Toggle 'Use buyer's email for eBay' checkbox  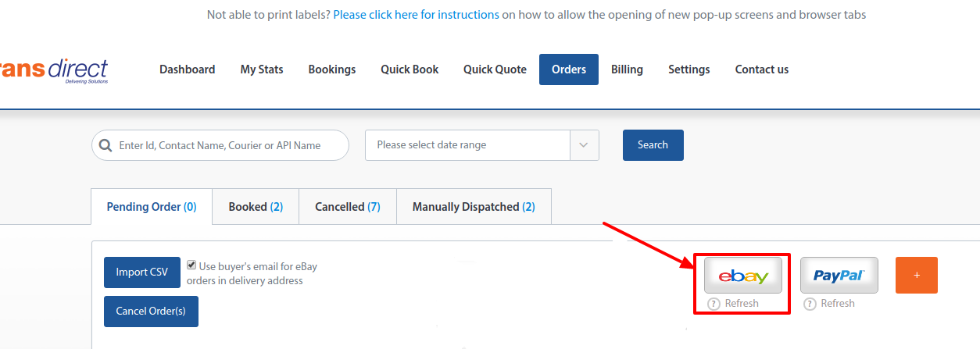coord(191,265)
